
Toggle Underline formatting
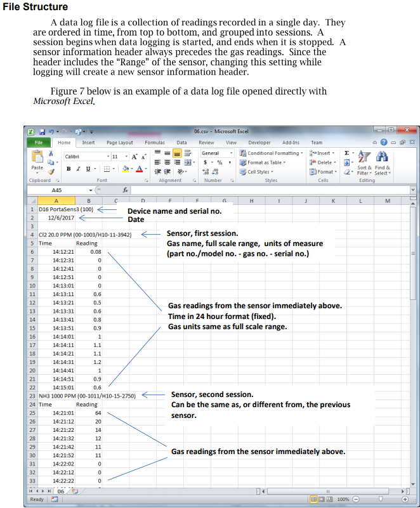click(x=88, y=169)
